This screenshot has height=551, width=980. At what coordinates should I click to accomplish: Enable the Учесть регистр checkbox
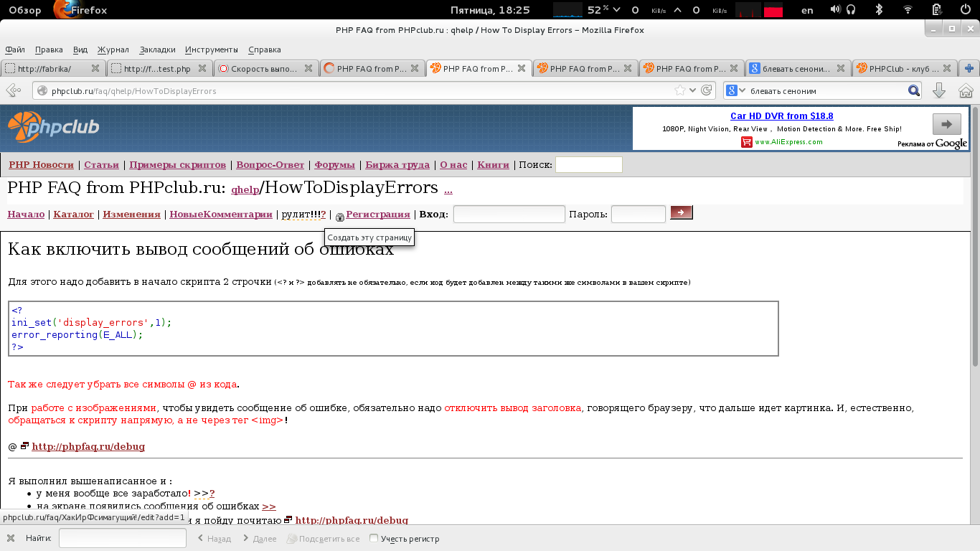click(x=374, y=538)
